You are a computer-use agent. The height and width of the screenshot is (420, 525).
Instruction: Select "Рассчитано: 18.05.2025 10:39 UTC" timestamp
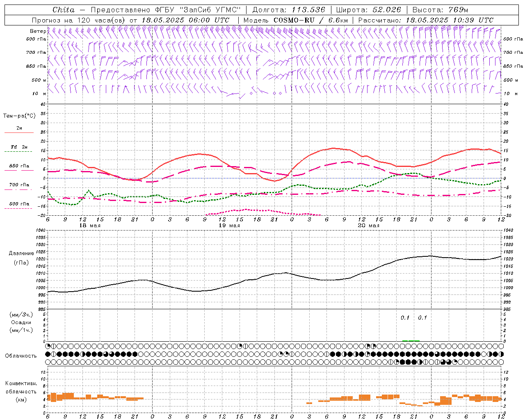click(x=426, y=20)
